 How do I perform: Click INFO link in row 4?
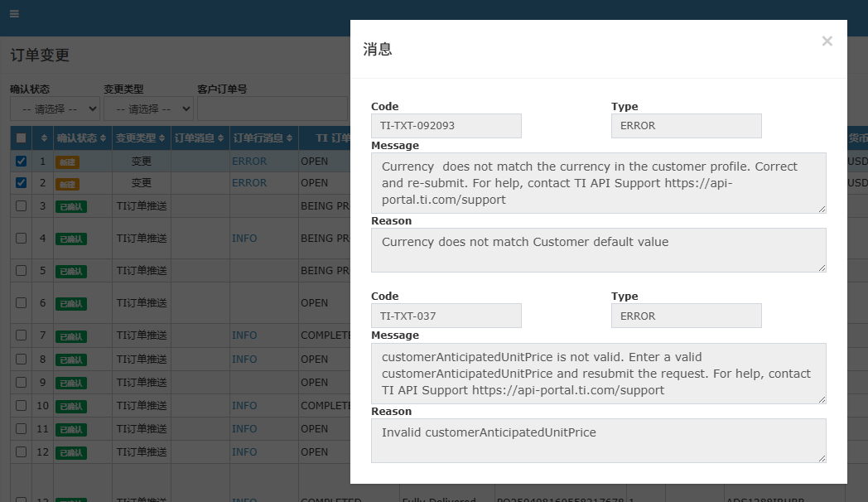click(244, 239)
